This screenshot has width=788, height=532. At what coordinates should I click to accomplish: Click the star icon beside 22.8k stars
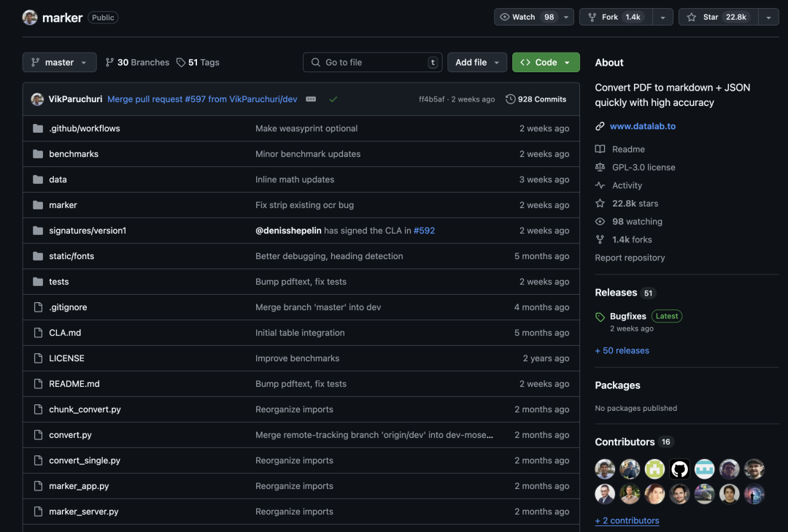(600, 203)
